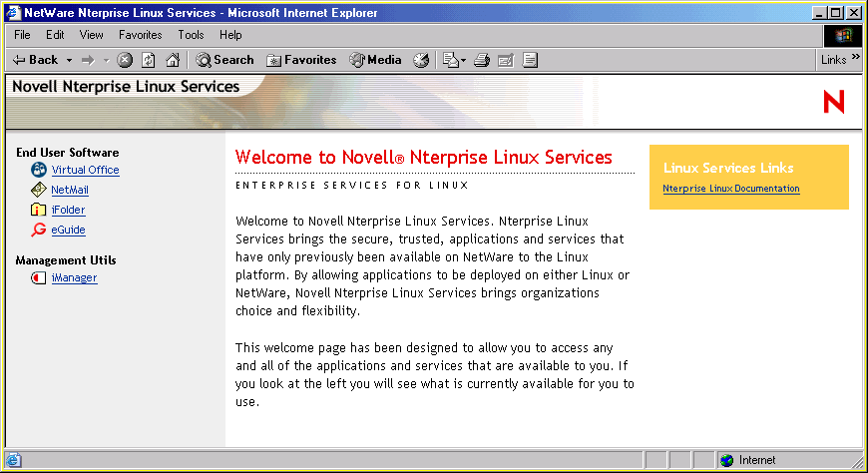This screenshot has width=868, height=473.
Task: Open the Favorites menu
Action: pos(140,35)
